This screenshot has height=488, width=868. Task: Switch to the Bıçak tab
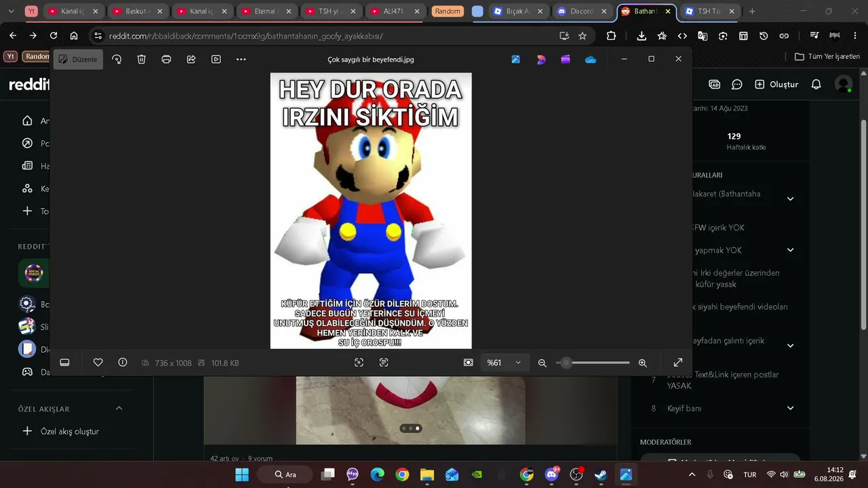pyautogui.click(x=518, y=12)
